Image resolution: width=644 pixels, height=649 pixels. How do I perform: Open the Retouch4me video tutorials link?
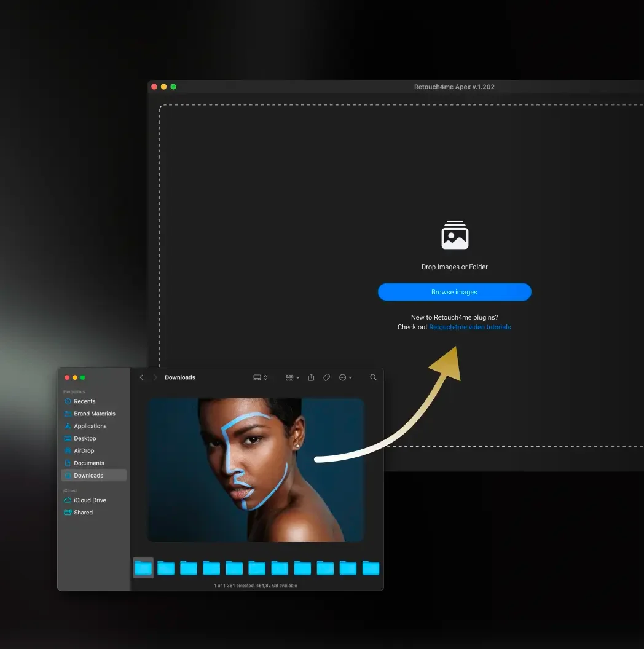tap(469, 327)
